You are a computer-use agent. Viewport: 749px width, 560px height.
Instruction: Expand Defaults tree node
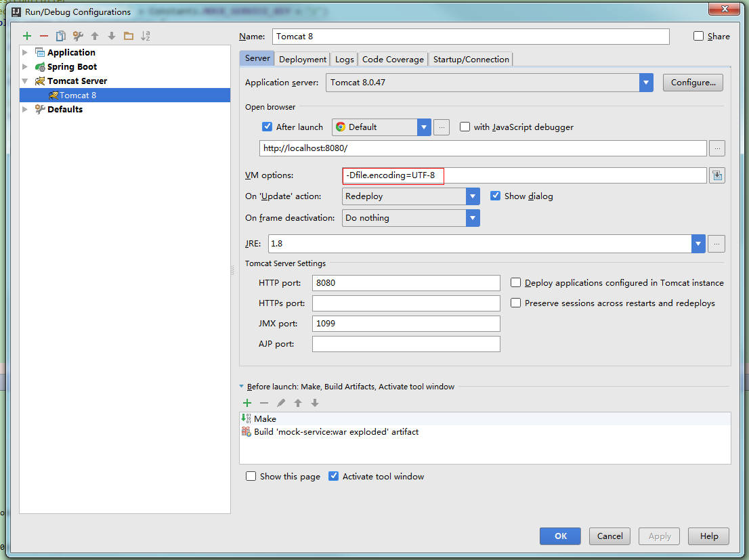pyautogui.click(x=25, y=110)
